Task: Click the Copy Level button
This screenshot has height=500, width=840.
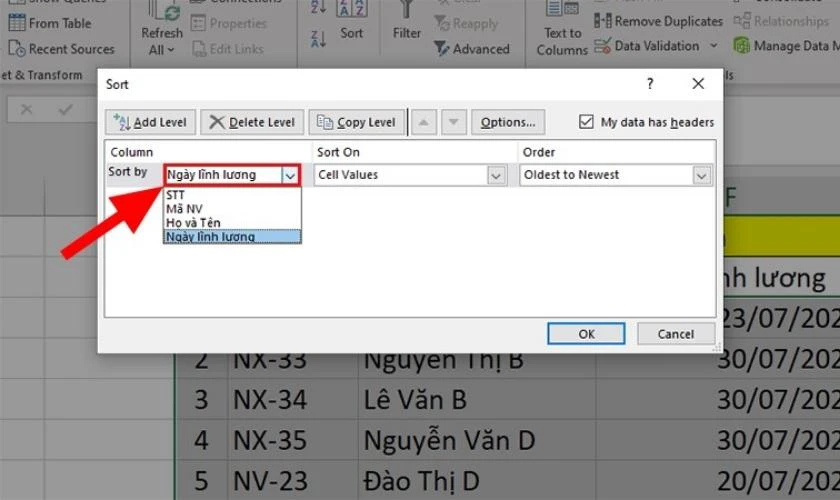Action: click(356, 122)
